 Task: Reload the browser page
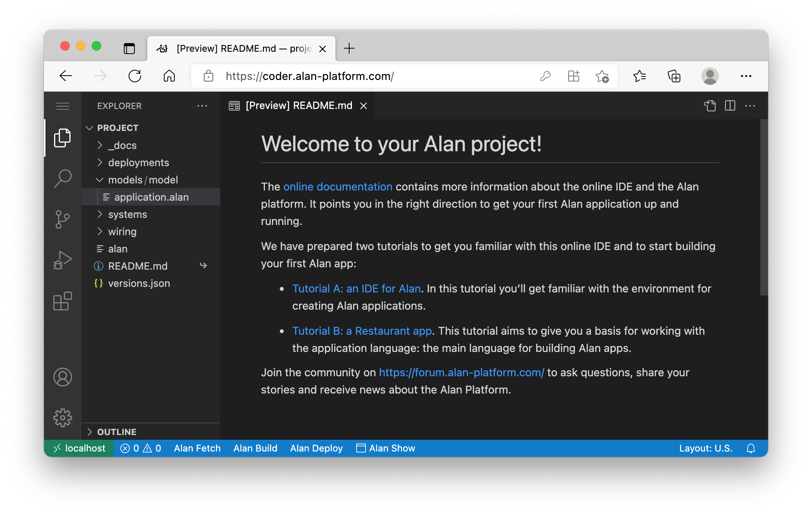coord(135,76)
